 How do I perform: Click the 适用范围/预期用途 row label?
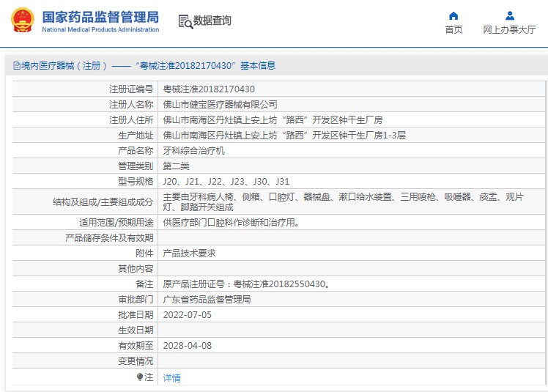(x=116, y=223)
